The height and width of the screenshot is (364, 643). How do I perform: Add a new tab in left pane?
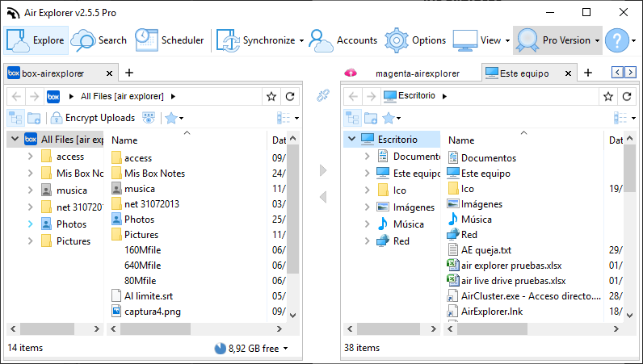coord(129,73)
